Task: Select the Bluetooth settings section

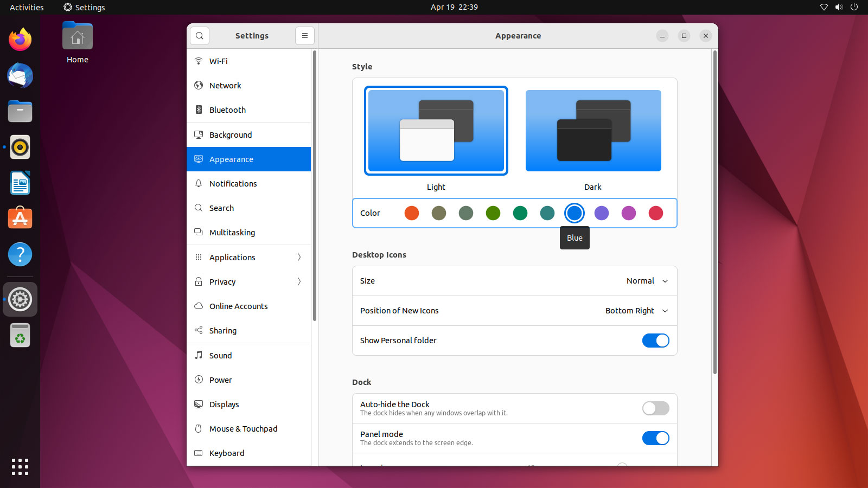Action: [227, 110]
